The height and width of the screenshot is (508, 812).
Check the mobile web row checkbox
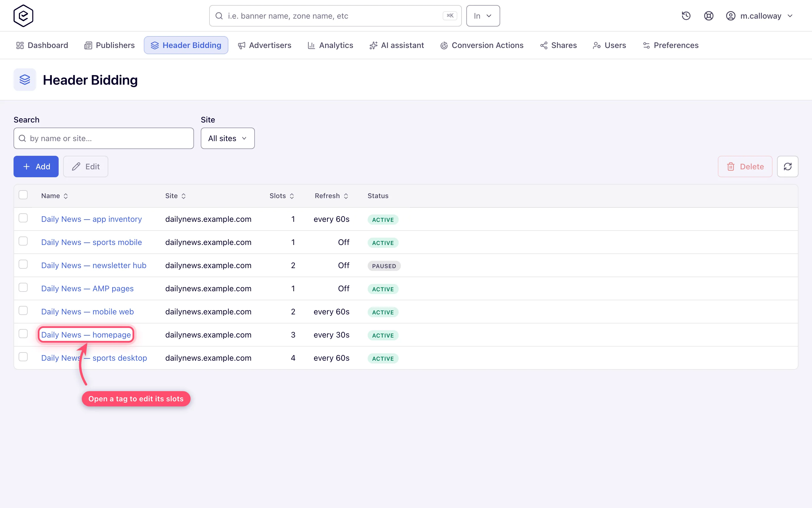[23, 311]
